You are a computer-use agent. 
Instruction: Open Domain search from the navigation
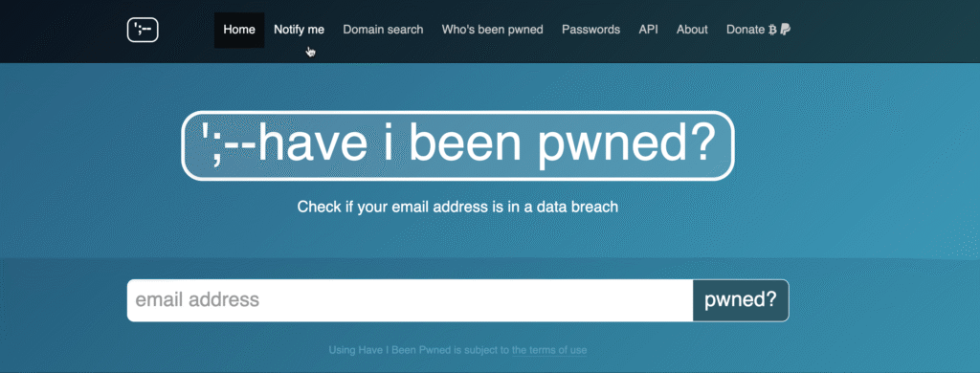pos(383,30)
